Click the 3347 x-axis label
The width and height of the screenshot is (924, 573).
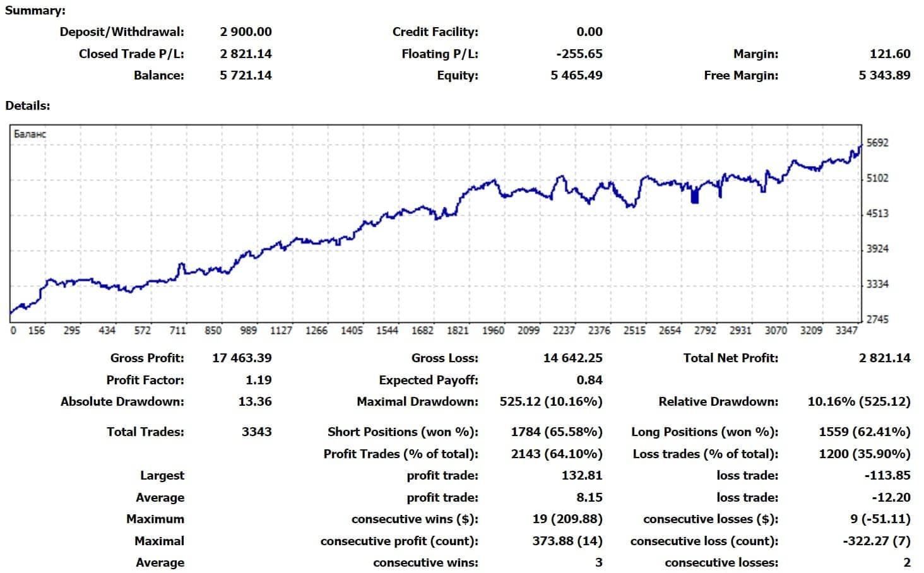[x=846, y=330]
